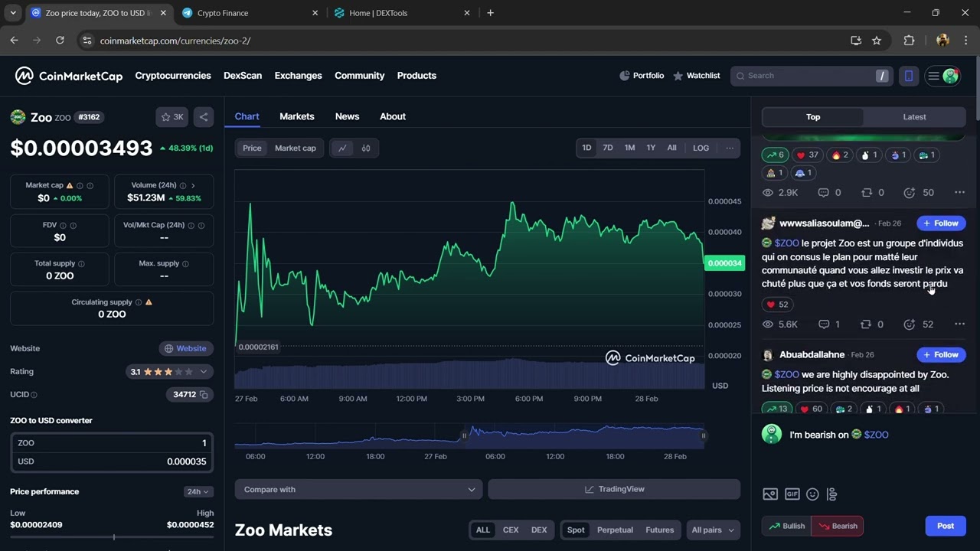The width and height of the screenshot is (980, 551).
Task: Select the 1Y time range
Action: (x=651, y=148)
